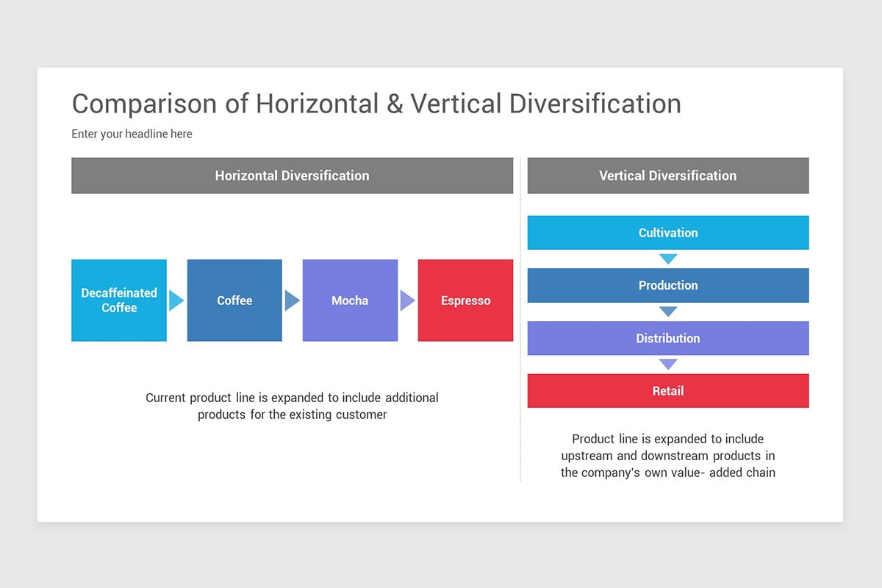Click the Coffee box in the product chain
The height and width of the screenshot is (588, 882).
234,301
